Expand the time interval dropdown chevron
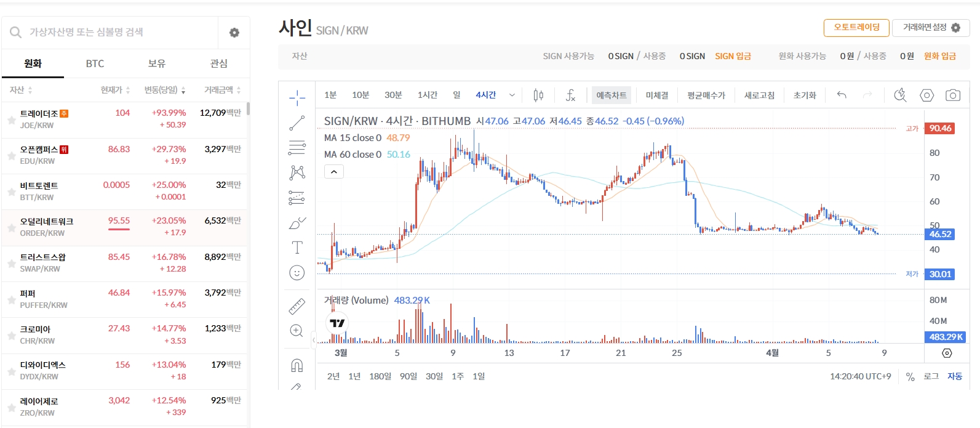The height and width of the screenshot is (428, 980). pyautogui.click(x=512, y=95)
